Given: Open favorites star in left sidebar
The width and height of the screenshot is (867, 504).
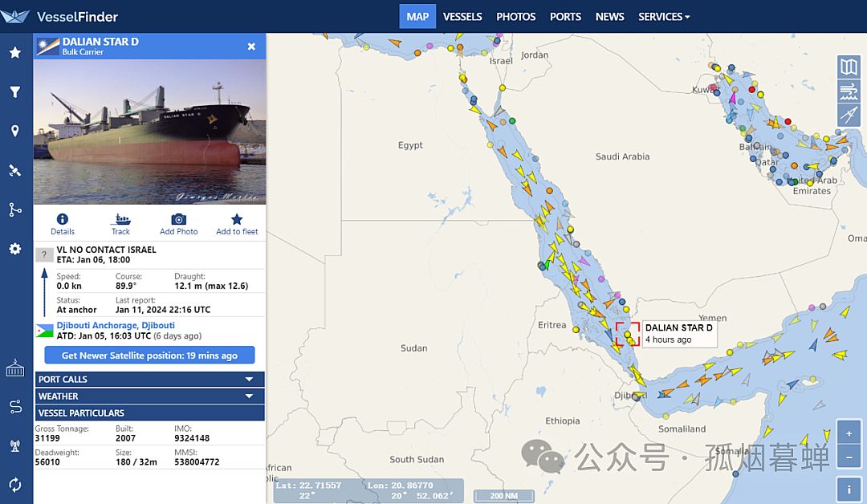Looking at the screenshot, I should tap(15, 53).
